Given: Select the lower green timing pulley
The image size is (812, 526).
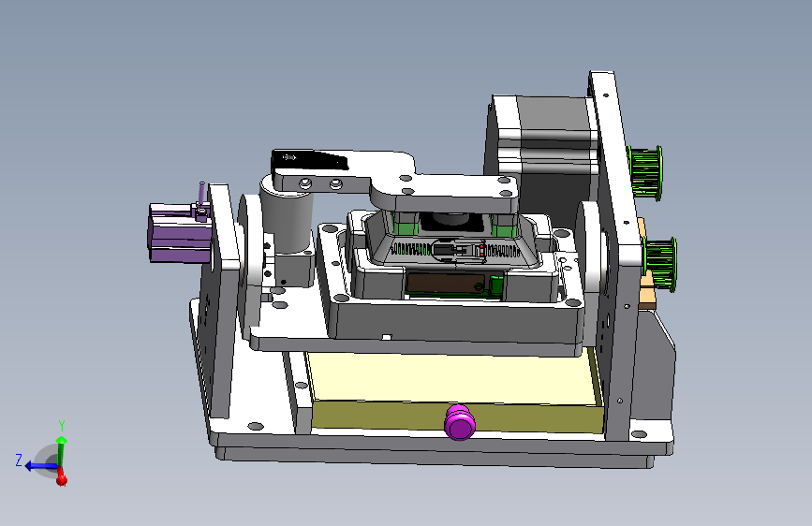Looking at the screenshot, I should [x=659, y=264].
